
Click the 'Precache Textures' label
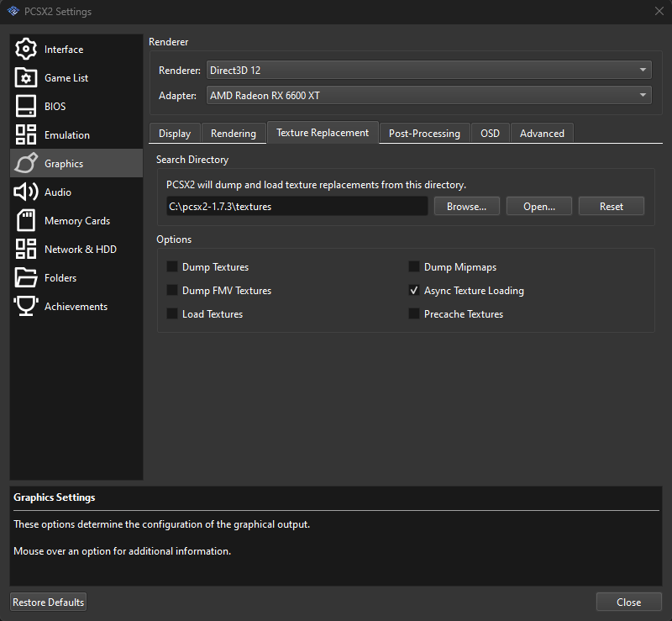[464, 314]
